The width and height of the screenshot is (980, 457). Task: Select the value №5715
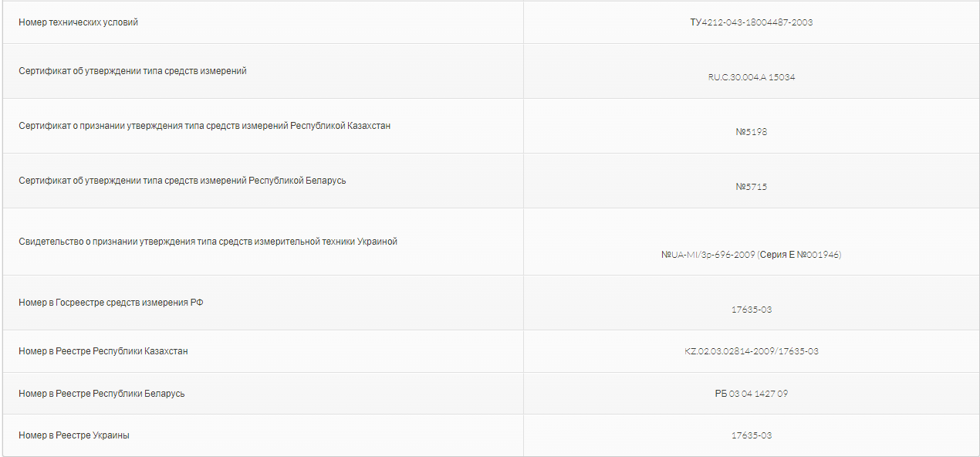tap(752, 187)
